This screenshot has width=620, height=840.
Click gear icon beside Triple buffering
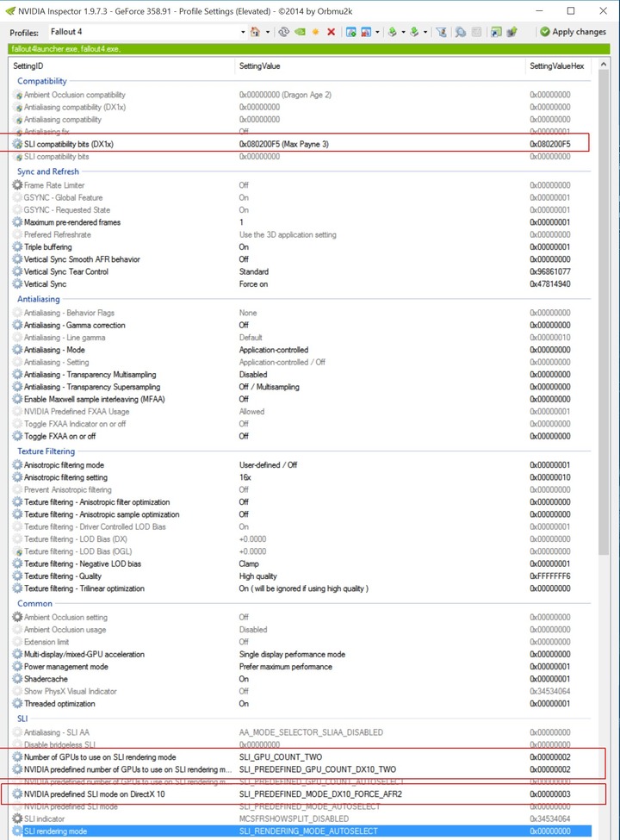coord(18,247)
